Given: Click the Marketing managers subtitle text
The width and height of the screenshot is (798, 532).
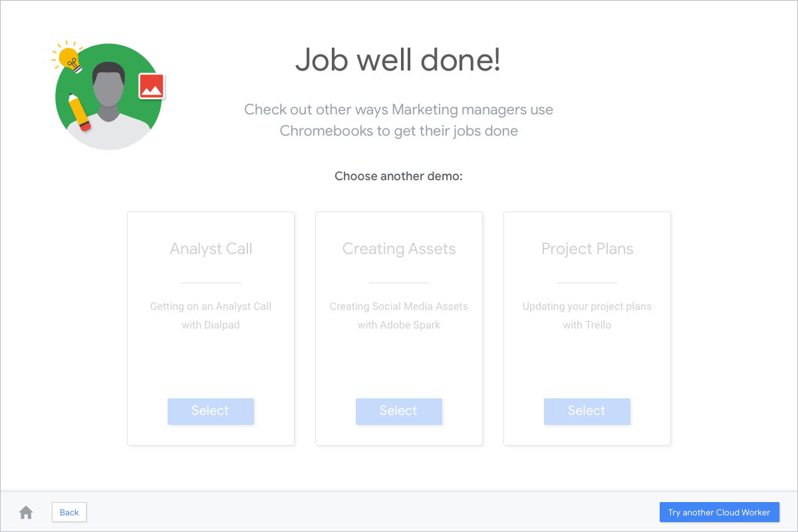Looking at the screenshot, I should click(x=398, y=120).
